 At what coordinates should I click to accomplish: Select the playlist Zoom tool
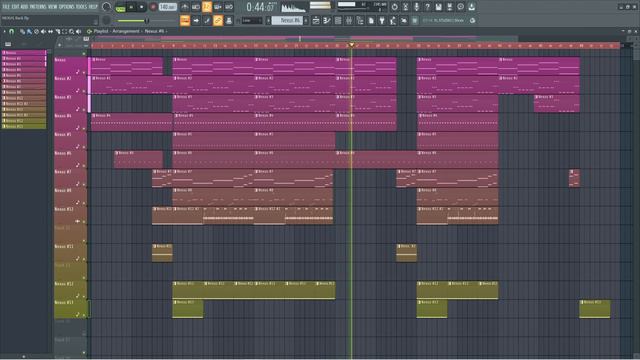click(71, 31)
